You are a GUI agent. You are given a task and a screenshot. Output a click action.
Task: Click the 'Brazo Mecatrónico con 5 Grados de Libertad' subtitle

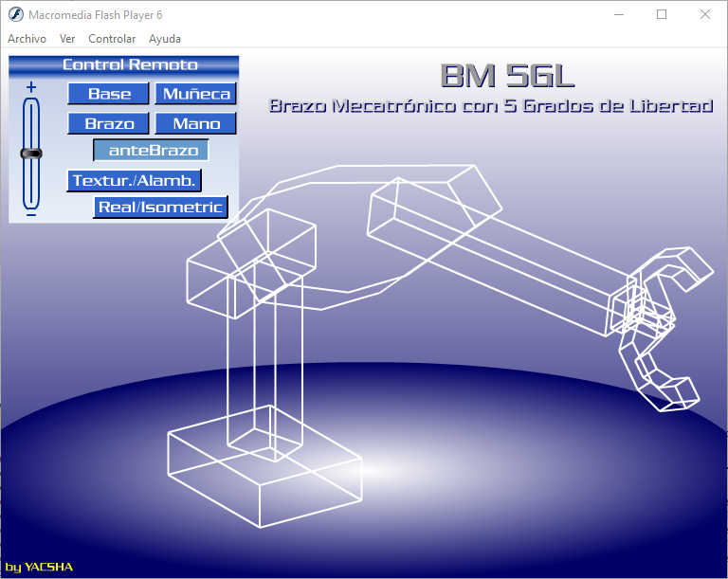491,106
